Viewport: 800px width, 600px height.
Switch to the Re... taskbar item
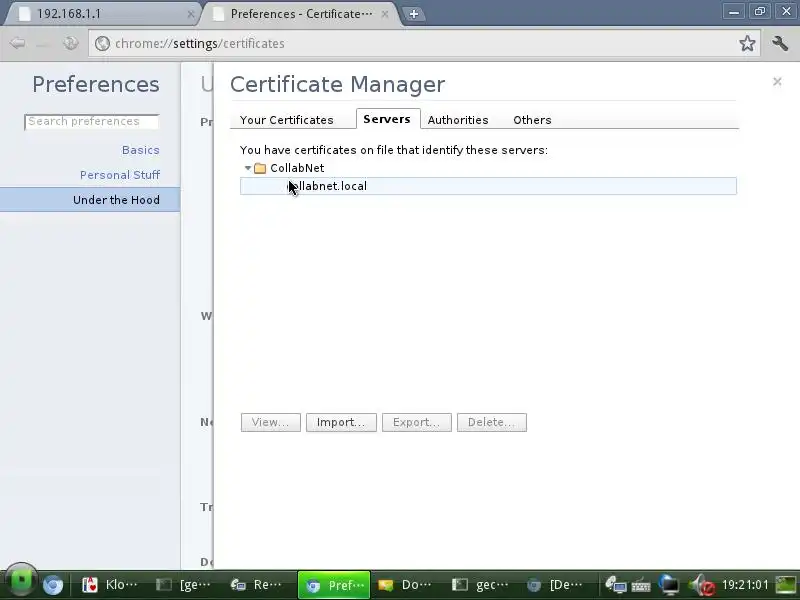pos(257,585)
